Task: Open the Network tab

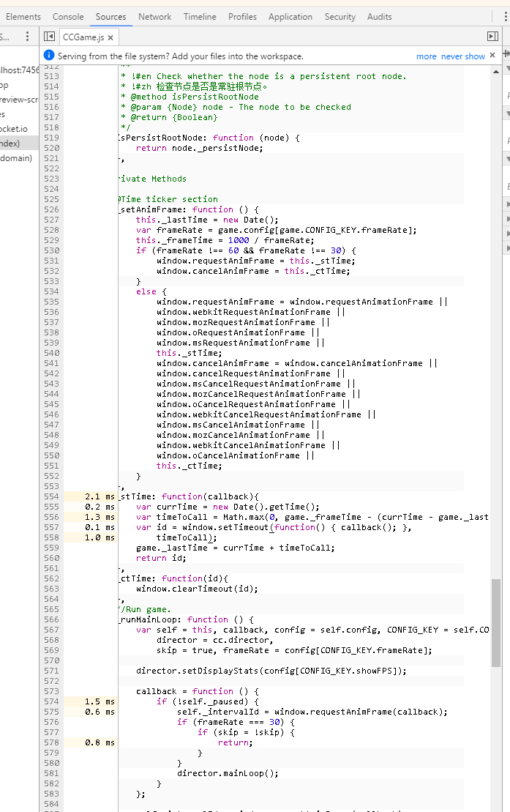Action: 155,17
